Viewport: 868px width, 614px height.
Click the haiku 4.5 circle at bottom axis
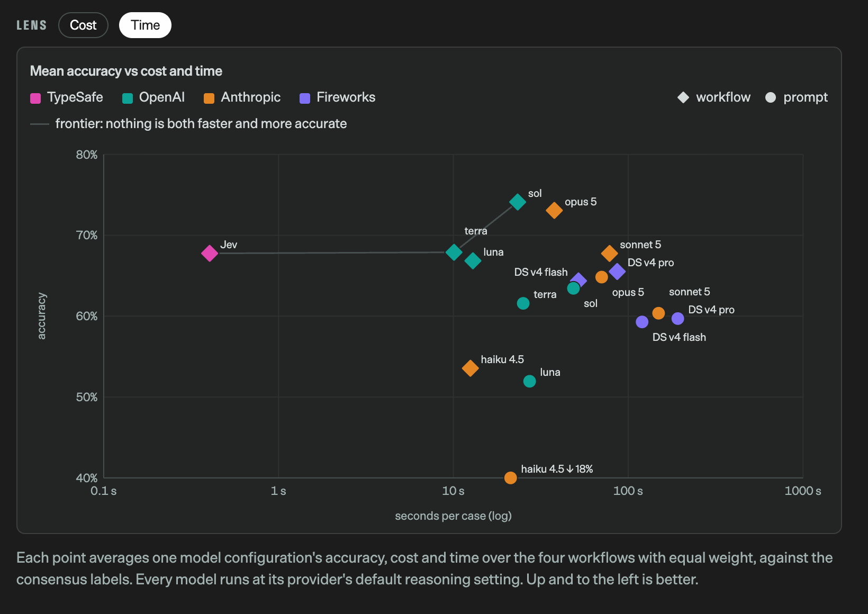(x=511, y=478)
